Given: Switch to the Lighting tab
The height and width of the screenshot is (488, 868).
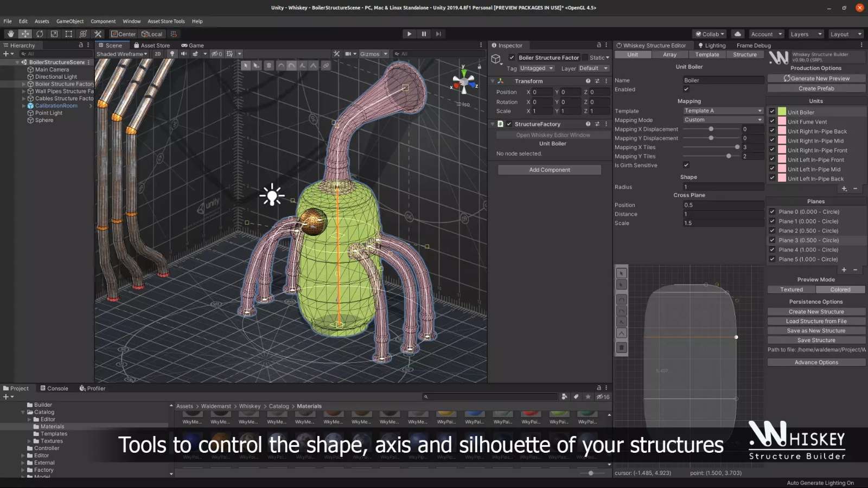Looking at the screenshot, I should point(712,46).
